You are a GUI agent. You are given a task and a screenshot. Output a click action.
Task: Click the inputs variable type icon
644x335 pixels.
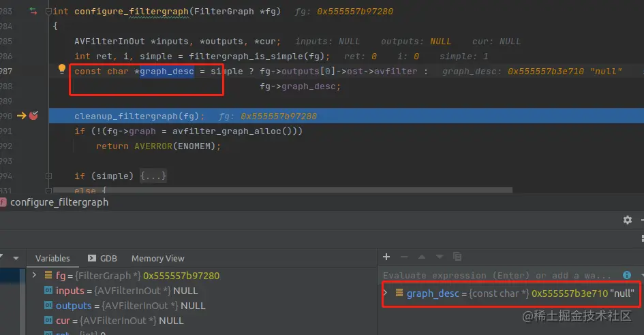click(x=48, y=291)
